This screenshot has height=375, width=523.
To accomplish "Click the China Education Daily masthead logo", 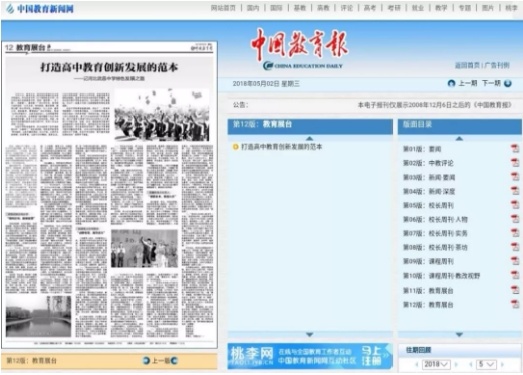I will pos(299,49).
